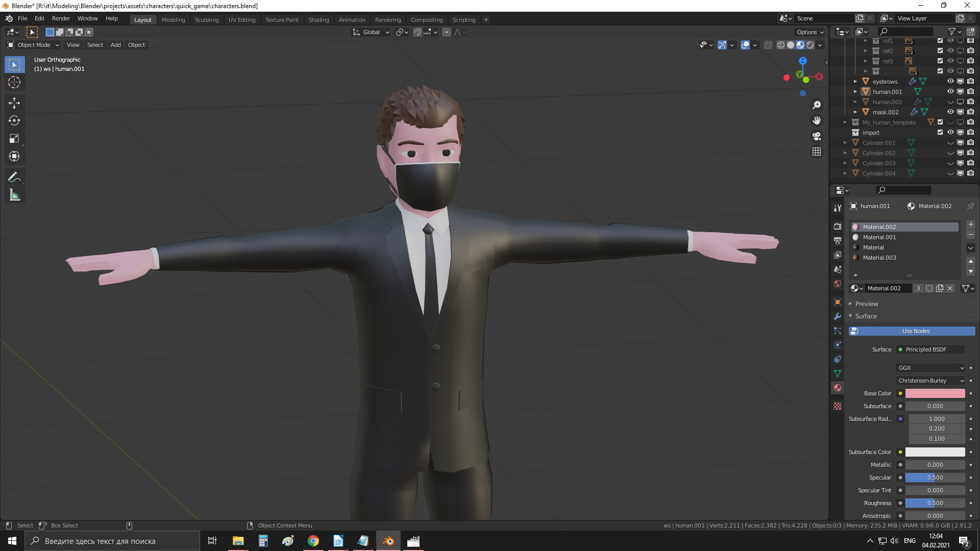Click the Annotate tool icon

click(x=14, y=177)
